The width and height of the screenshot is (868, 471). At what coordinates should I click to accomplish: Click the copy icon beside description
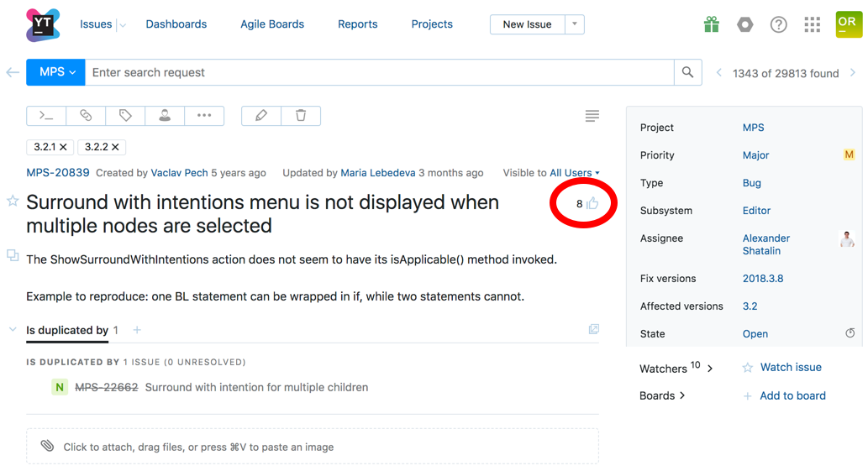tap(13, 255)
